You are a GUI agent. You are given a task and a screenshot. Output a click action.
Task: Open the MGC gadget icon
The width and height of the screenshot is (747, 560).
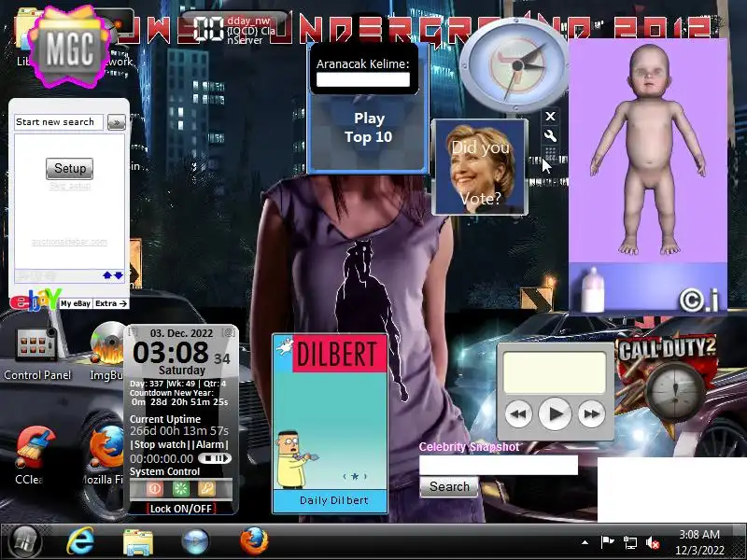pos(69,46)
